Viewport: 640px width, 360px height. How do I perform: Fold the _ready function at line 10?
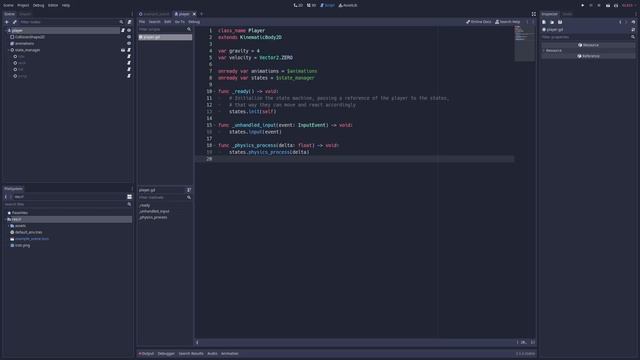(x=215, y=91)
